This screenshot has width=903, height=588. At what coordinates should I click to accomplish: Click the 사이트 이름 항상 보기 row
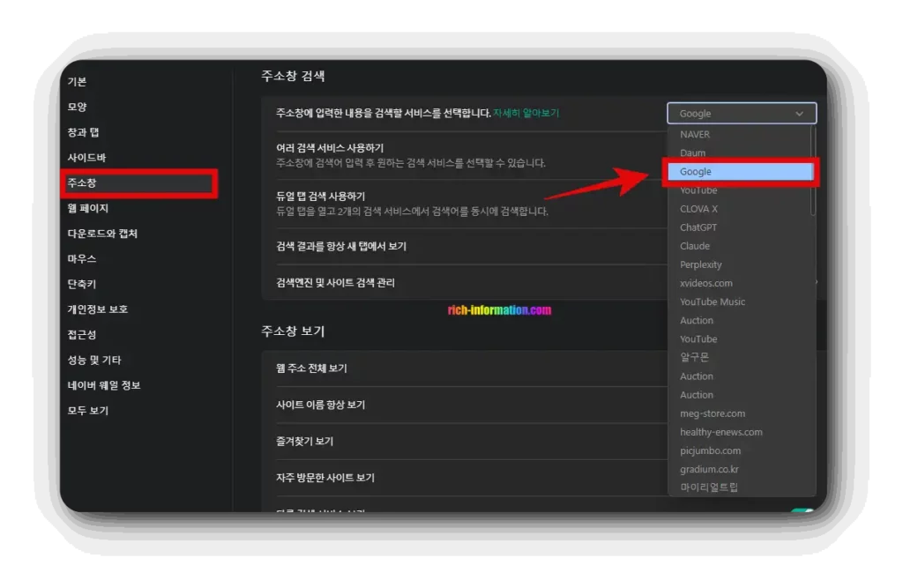coord(464,405)
